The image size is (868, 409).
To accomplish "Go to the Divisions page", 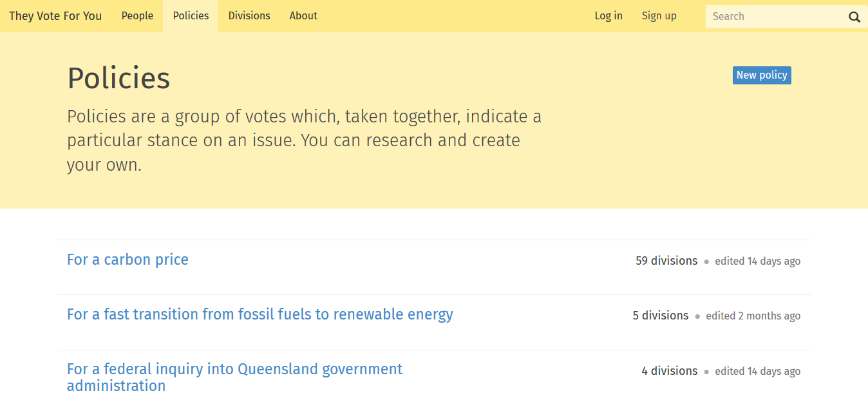I will point(249,16).
